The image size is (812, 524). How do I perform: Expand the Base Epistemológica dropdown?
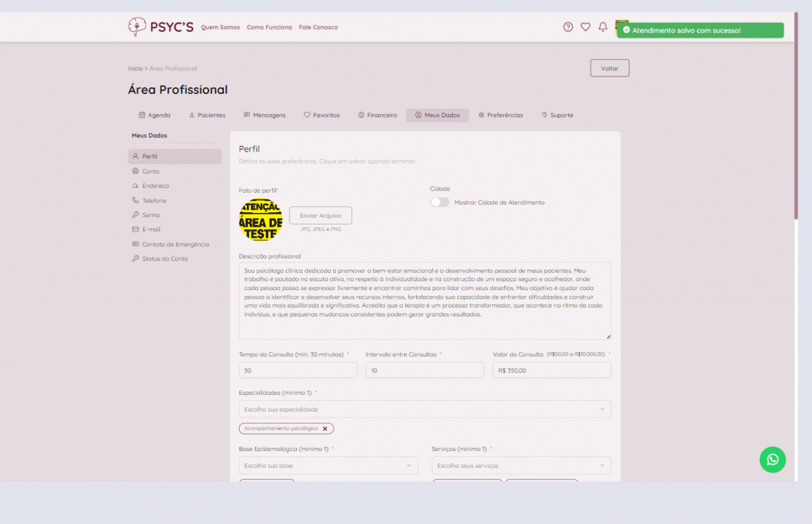pyautogui.click(x=328, y=466)
